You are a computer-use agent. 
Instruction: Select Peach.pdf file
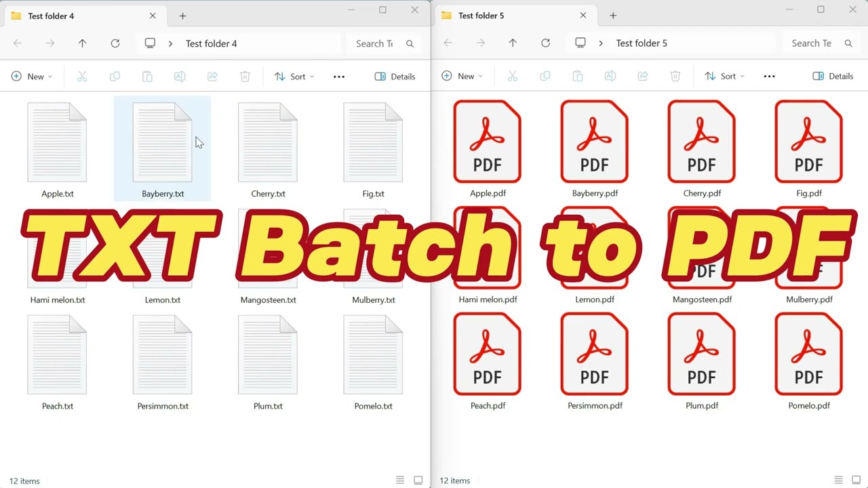(488, 361)
